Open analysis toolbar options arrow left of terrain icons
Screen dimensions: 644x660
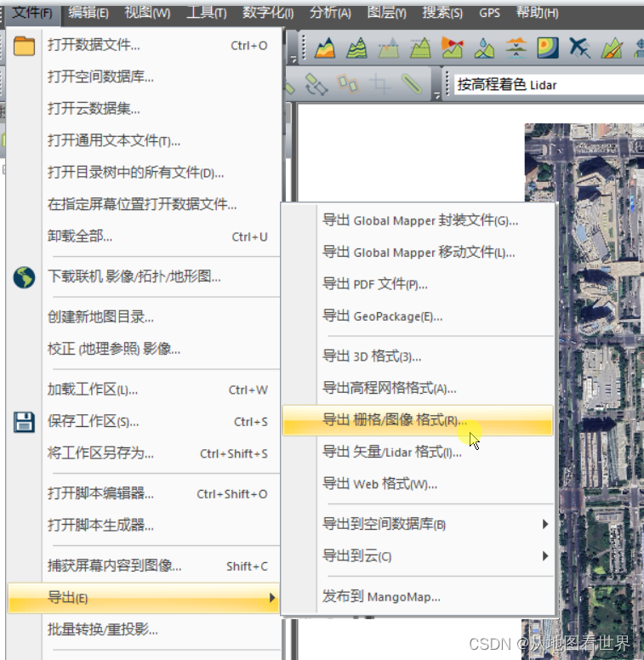coord(294,60)
